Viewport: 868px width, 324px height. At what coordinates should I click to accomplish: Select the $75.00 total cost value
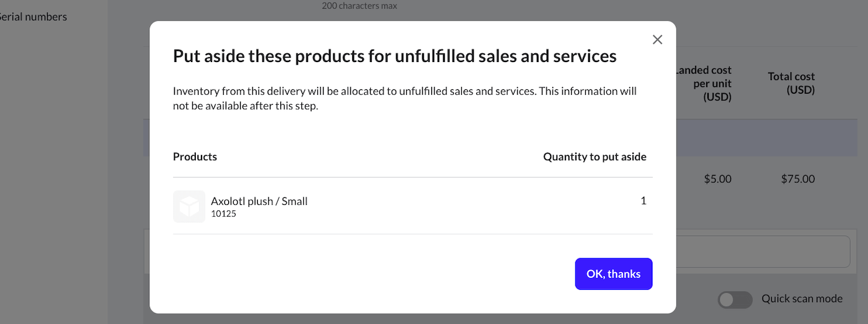[x=798, y=179]
